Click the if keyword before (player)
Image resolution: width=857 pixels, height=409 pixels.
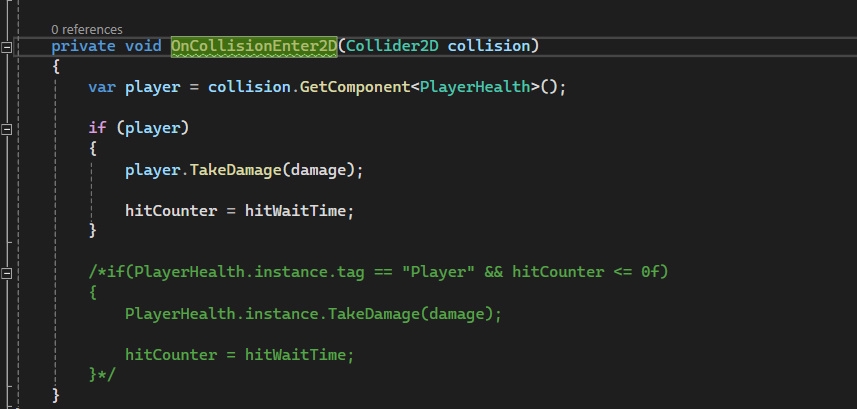coord(97,128)
